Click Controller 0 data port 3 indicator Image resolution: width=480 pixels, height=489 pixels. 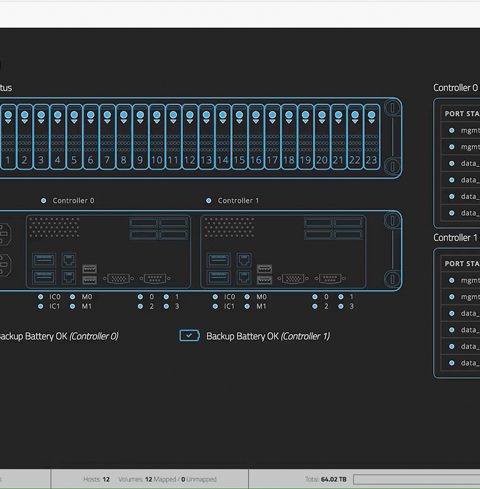point(166,306)
